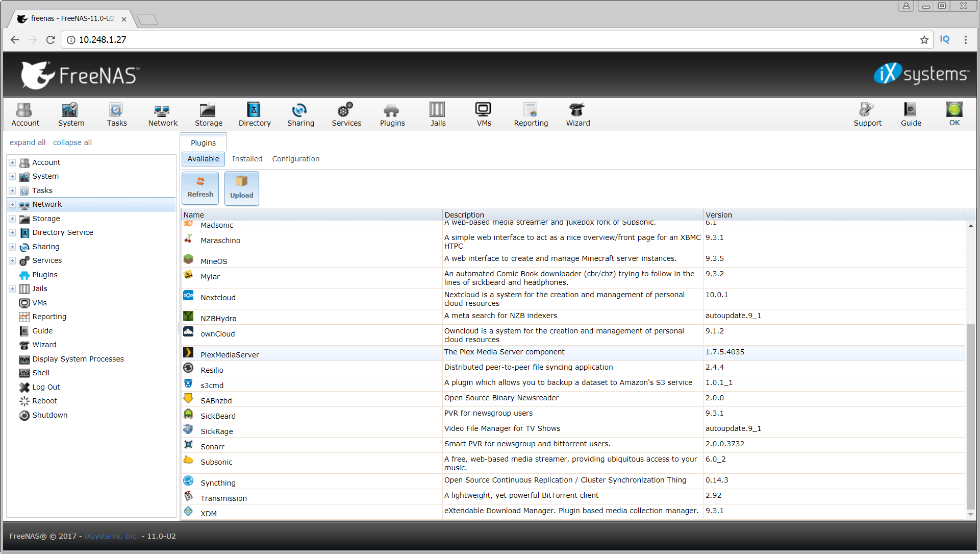The height and width of the screenshot is (554, 980).
Task: Switch to the Installed plugins tab
Action: coord(247,159)
